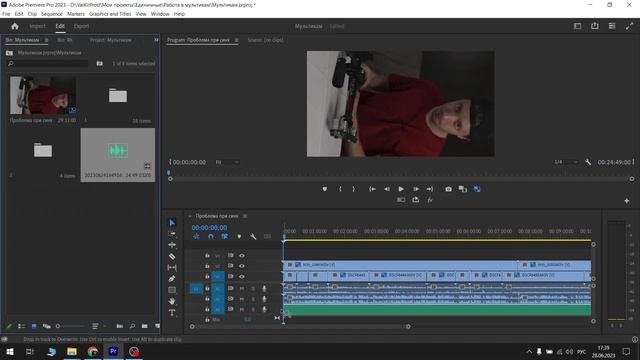Select the Slip tool

172,267
